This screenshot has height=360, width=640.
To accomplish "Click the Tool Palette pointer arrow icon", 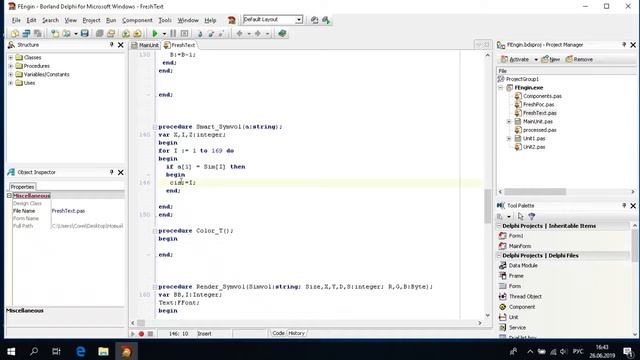I will tap(520, 216).
